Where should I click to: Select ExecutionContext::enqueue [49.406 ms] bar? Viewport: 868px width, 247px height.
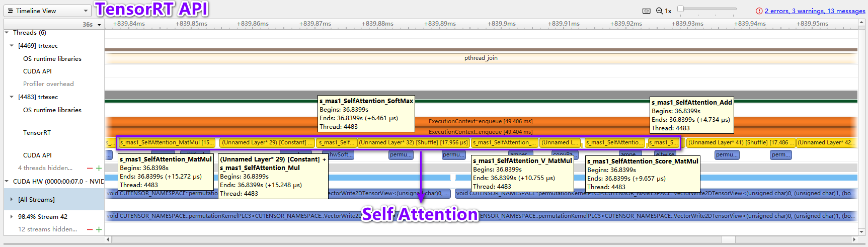pos(481,121)
